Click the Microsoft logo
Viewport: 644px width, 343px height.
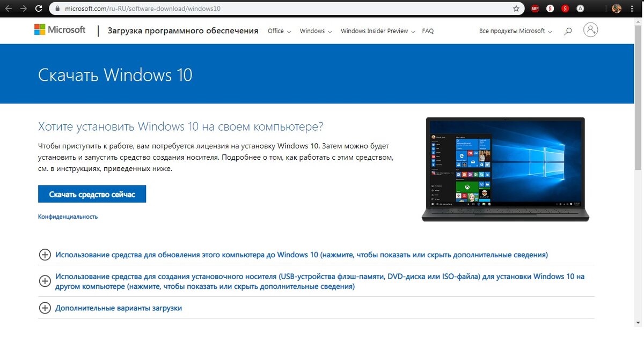(60, 30)
